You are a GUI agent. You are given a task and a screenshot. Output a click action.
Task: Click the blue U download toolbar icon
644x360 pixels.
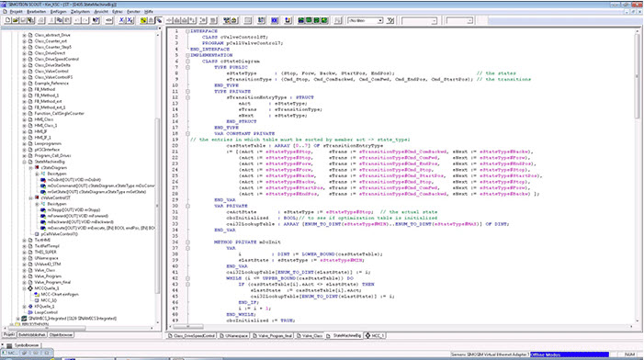[288, 20]
